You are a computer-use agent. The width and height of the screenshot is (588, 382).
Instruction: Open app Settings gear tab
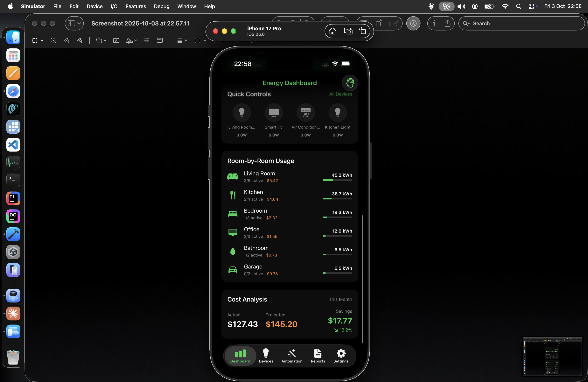tap(341, 356)
